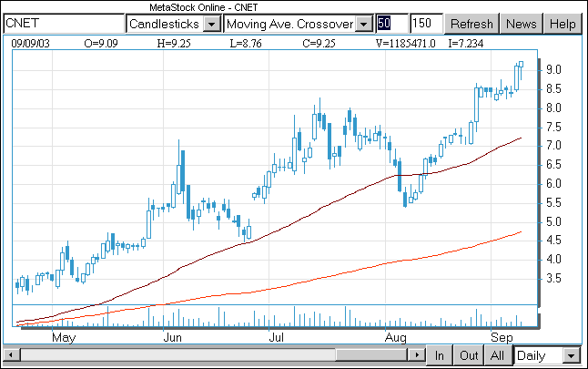Click the 9.0 price axis label

coord(553,70)
